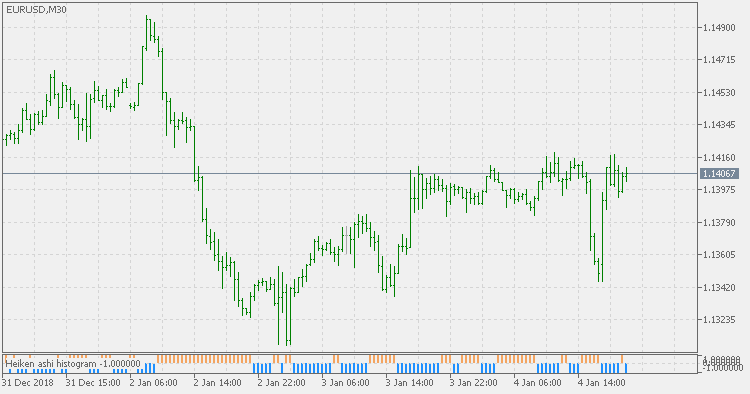Screen dimensions: 750x394
Task: Click the 2 Jan 14:00 time axis label
Action: pos(218,383)
